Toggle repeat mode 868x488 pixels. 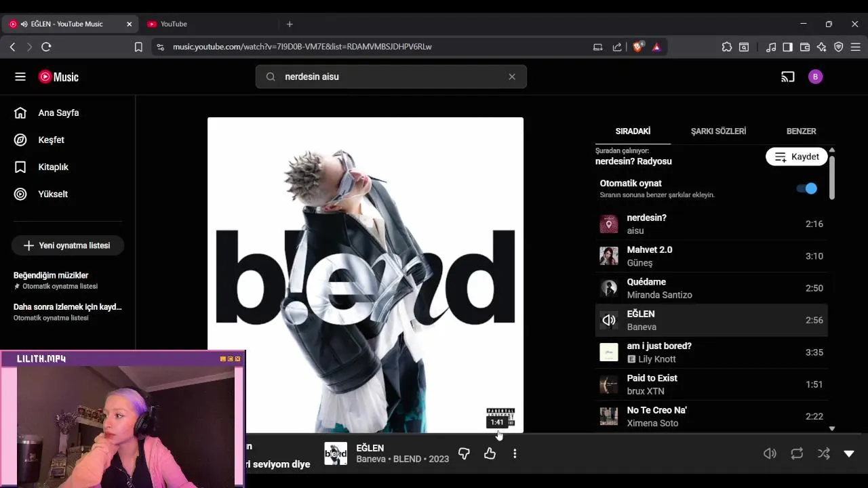pos(797,453)
